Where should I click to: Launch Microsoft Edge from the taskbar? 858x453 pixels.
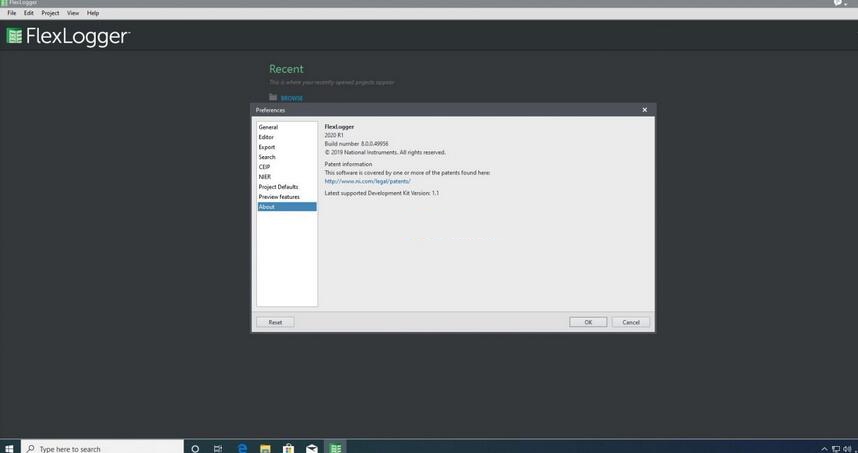coord(242,449)
